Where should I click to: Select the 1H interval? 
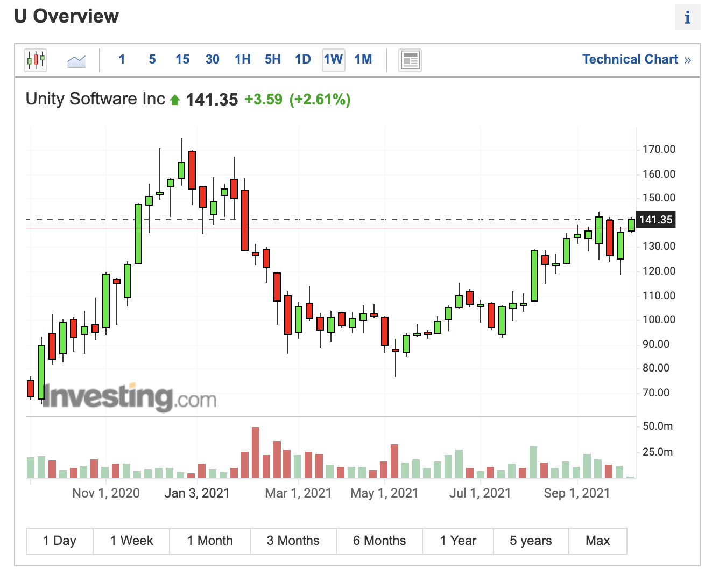coord(243,59)
